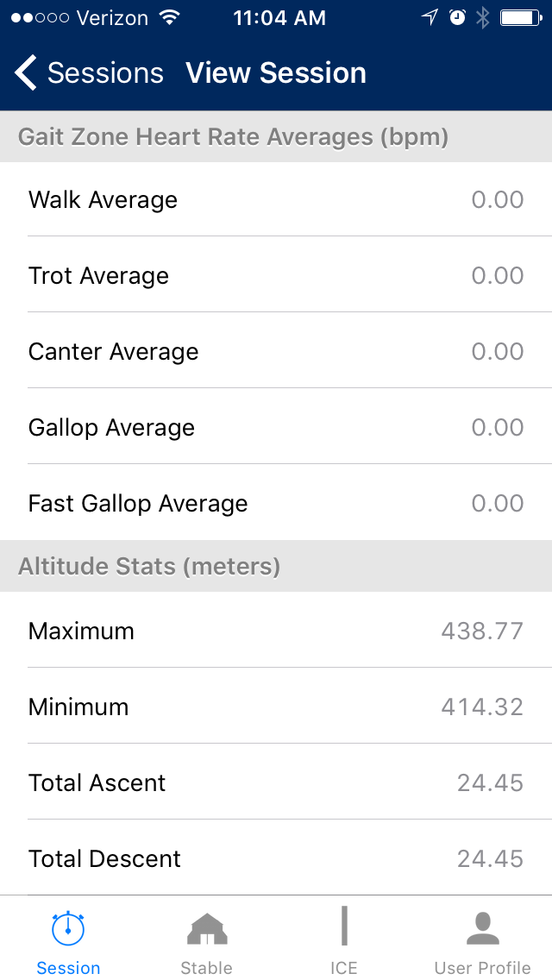Switch to the User Profile tab label
Viewport: 552px width, 980px height.
pyautogui.click(x=482, y=968)
